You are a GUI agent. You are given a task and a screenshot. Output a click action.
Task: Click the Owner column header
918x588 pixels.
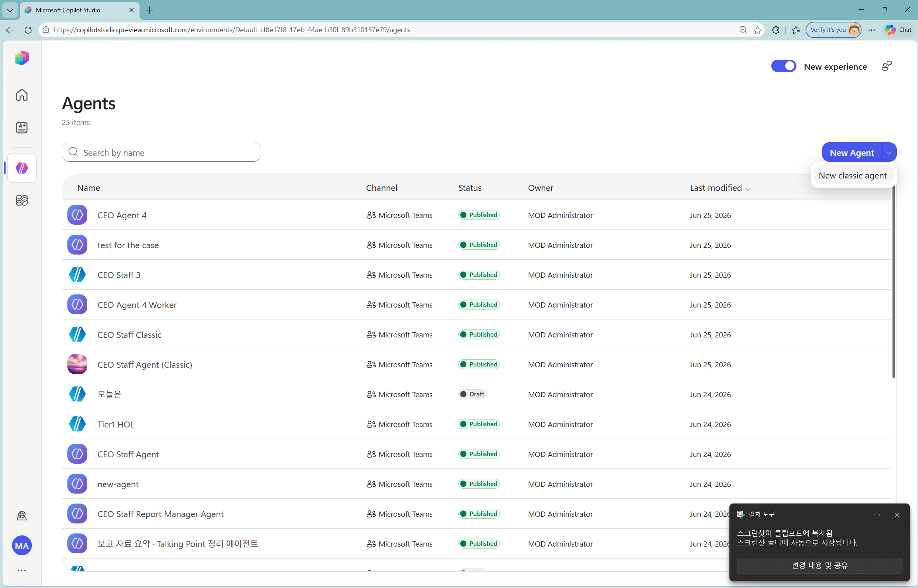point(541,188)
